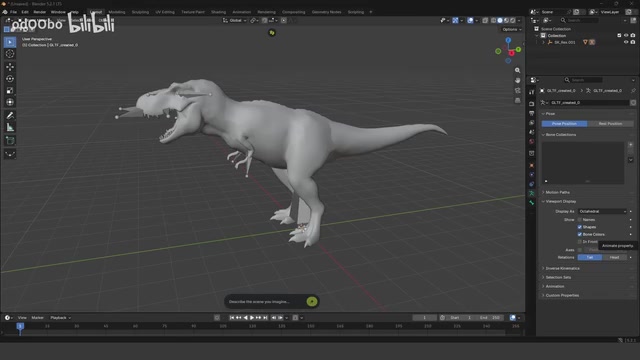The width and height of the screenshot is (640, 360).
Task: Hide SK_Rex.001 with eye icon
Action: click(x=626, y=42)
